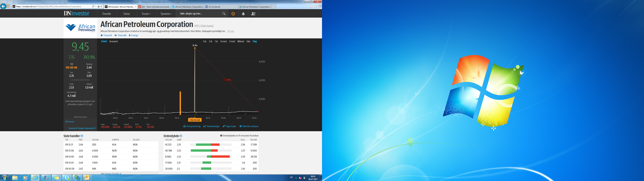Click the address bar search magnifier icon
The width and height of the screenshot is (644, 181).
[93, 7]
